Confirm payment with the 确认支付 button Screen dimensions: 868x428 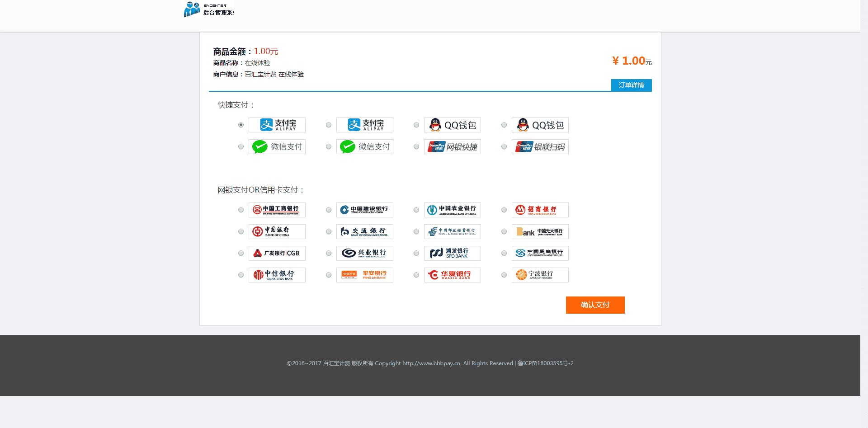coord(595,305)
